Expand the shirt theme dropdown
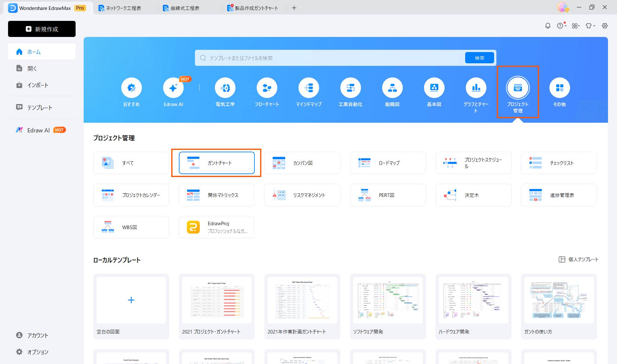 590,26
